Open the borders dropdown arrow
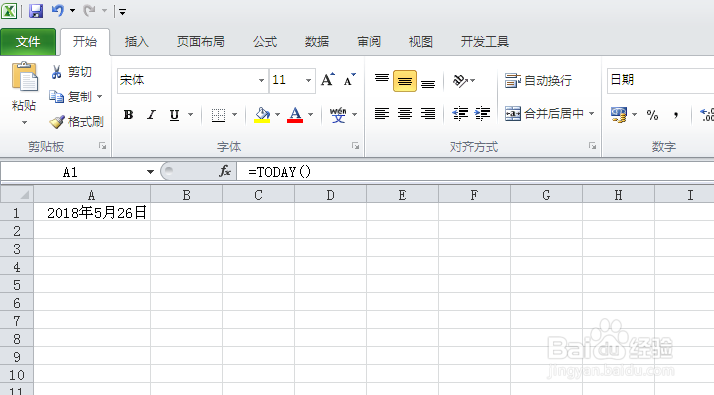 tap(235, 114)
